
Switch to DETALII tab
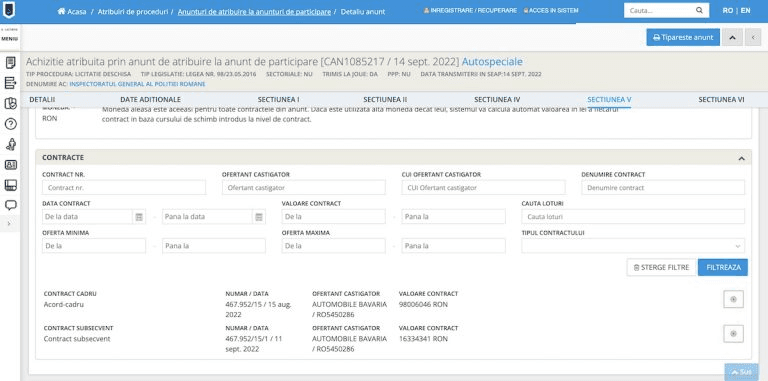[42, 99]
